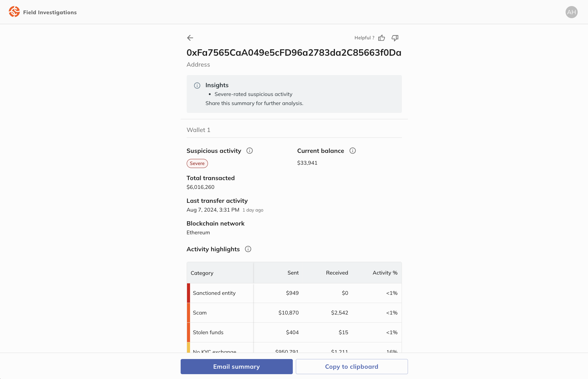
Task: Click the Severe risk badge
Action: click(197, 163)
